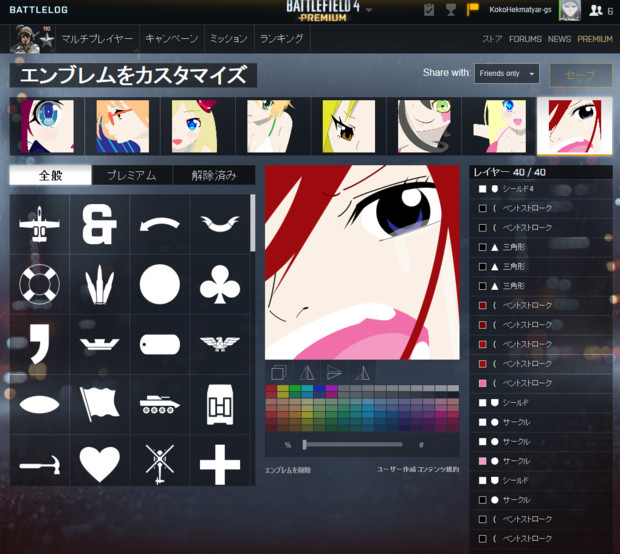Click the flip horizontal icon
This screenshot has width=620, height=554.
click(x=306, y=372)
